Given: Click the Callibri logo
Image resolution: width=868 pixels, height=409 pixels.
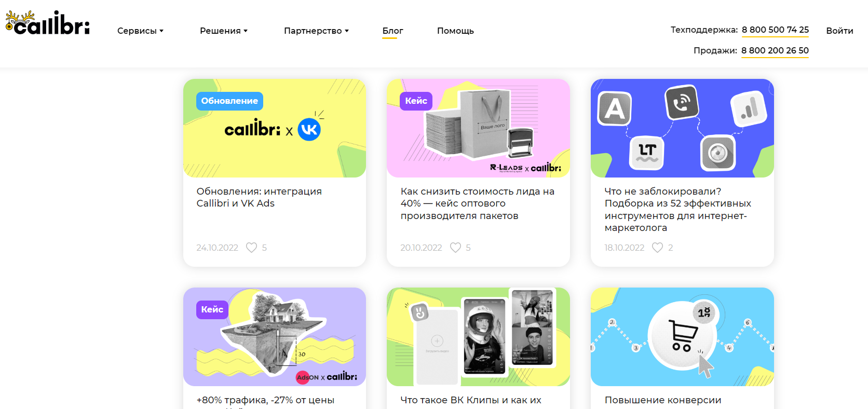Looking at the screenshot, I should 47,23.
